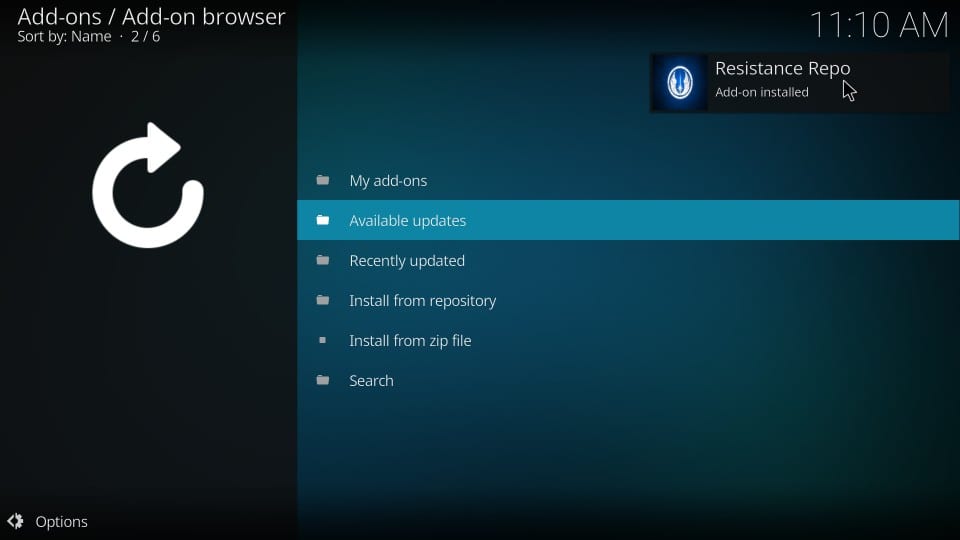Click folder icon beside Search
The image size is (960, 540).
323,380
